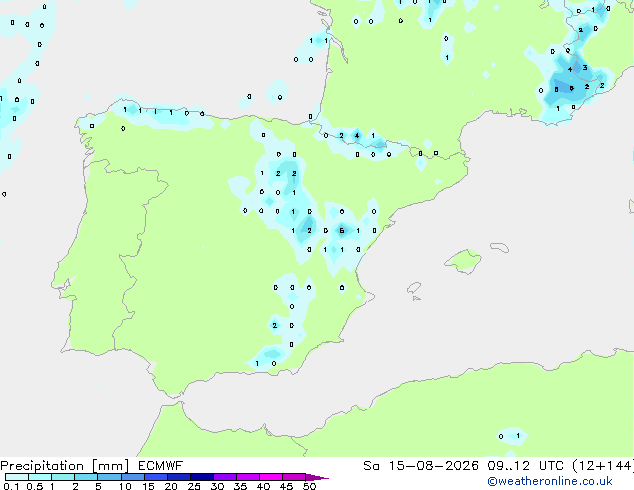634x490 pixels.
Task: Click the 'Sa 15-08-2026' date text
Action: tap(421, 466)
